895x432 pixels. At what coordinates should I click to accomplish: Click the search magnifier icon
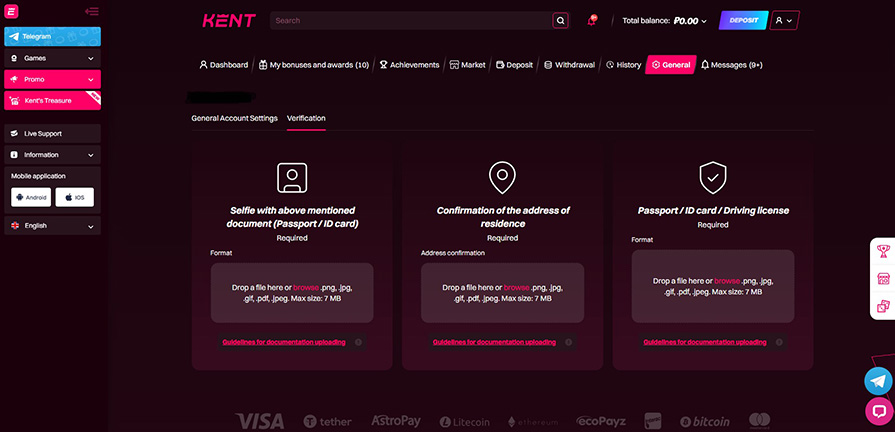[560, 20]
